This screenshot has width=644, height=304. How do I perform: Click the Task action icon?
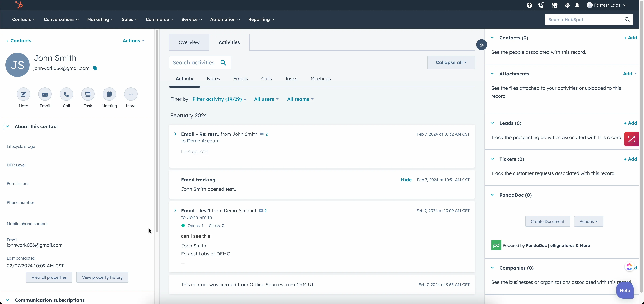88,94
